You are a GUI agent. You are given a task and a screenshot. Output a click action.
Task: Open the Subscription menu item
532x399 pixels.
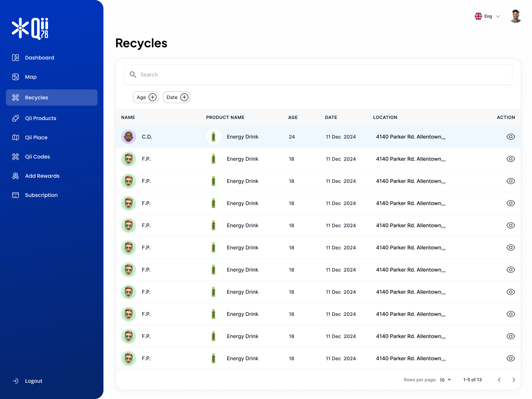coord(41,195)
